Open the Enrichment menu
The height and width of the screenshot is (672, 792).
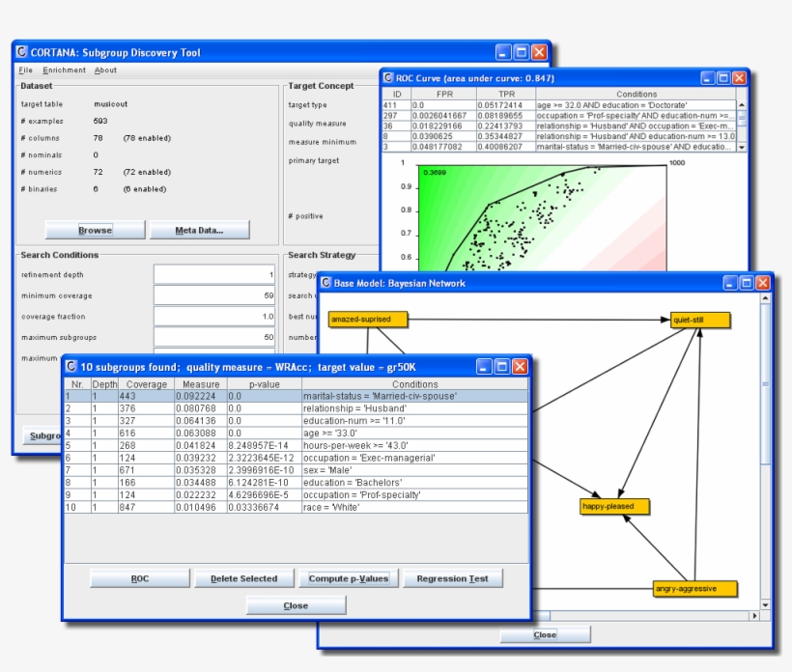click(x=64, y=70)
